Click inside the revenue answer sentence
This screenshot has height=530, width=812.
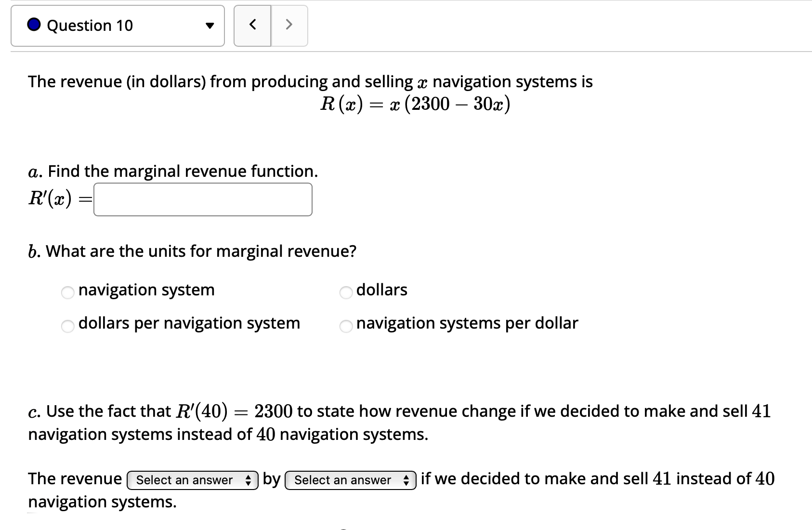point(530,478)
